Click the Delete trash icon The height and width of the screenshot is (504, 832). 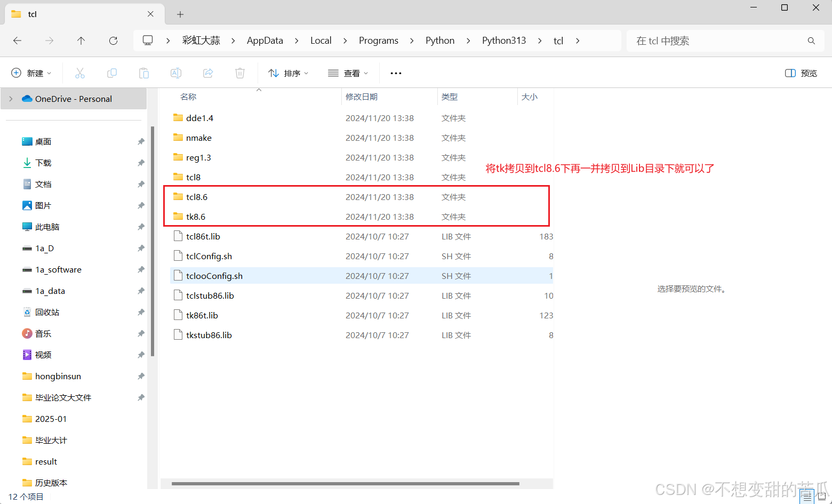pyautogui.click(x=239, y=73)
